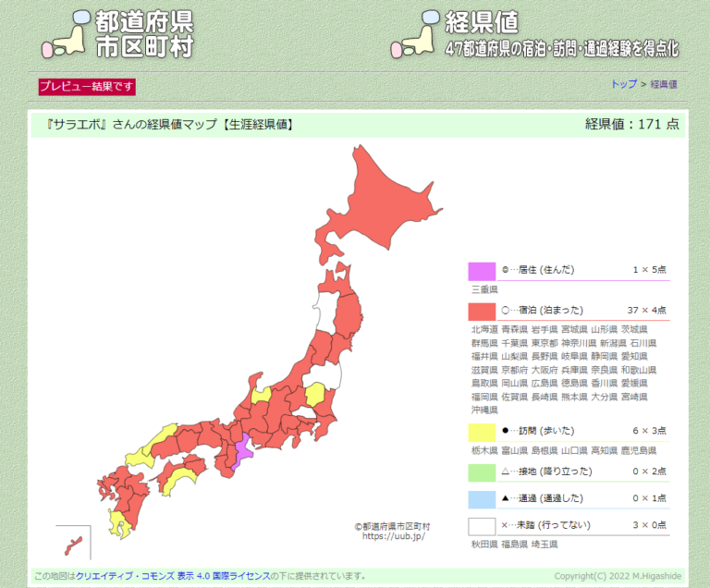This screenshot has width=710, height=588.
Task: Click 北海道 in the 宿泊 prefecture list
Action: pyautogui.click(x=485, y=329)
